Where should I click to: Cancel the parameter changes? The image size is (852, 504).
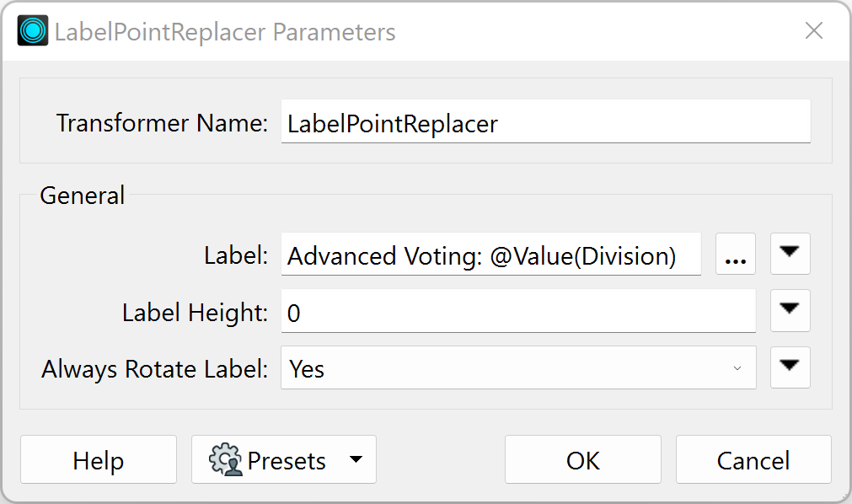[x=753, y=459]
